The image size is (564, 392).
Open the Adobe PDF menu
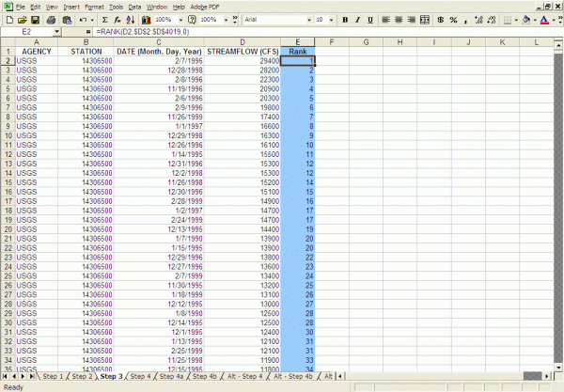(204, 7)
